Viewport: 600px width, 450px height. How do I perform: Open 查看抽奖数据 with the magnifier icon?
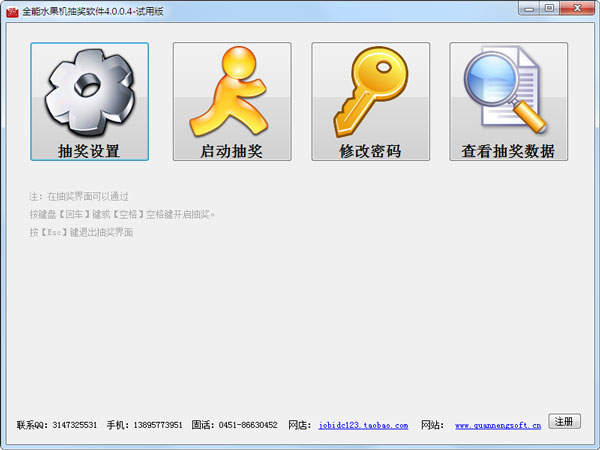pos(509,101)
